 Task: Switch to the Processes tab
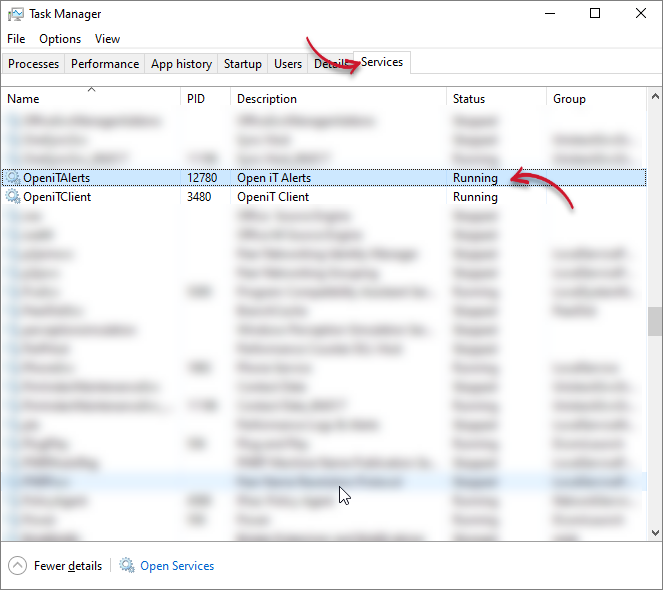(x=34, y=64)
